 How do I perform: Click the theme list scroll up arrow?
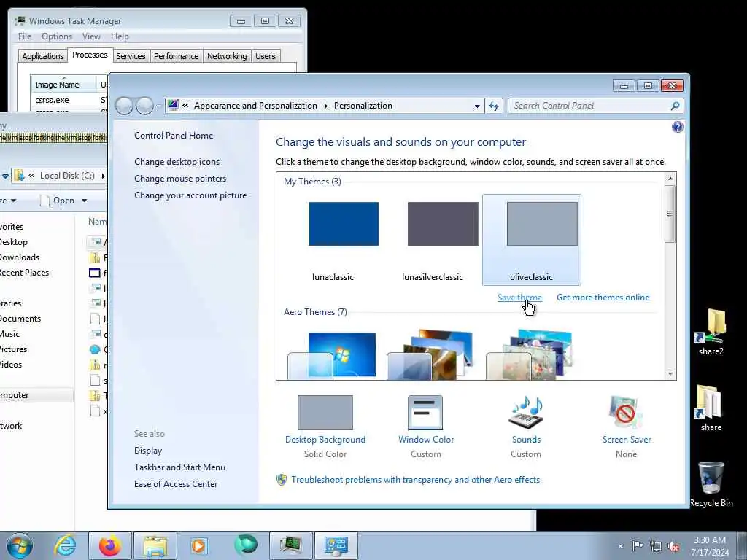point(670,178)
